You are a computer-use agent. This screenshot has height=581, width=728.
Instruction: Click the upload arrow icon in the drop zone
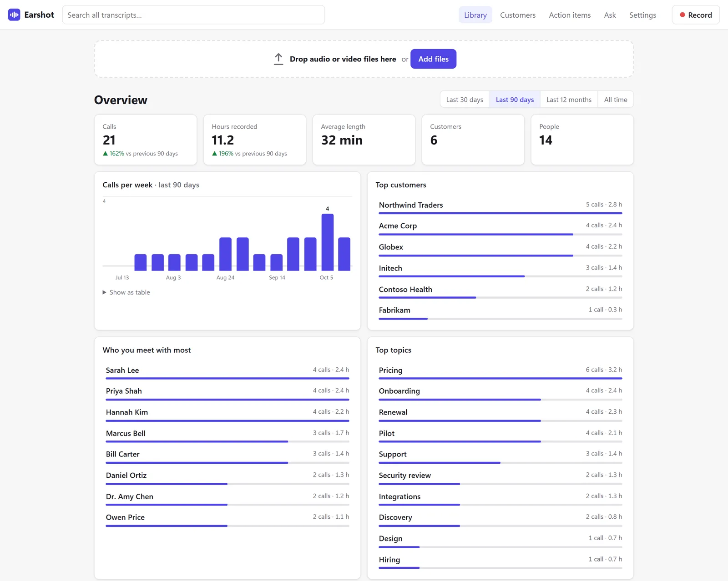pos(278,59)
